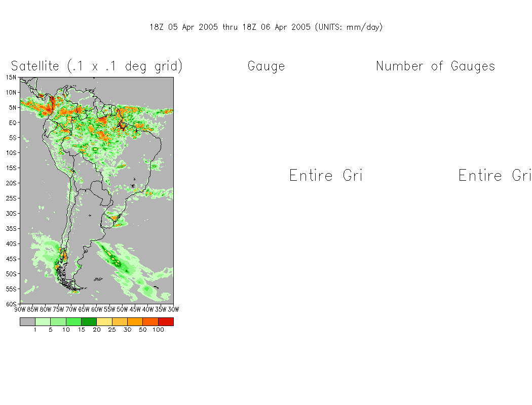Click the 30W longitude axis label
This screenshot has height=405, width=532.
click(x=173, y=309)
